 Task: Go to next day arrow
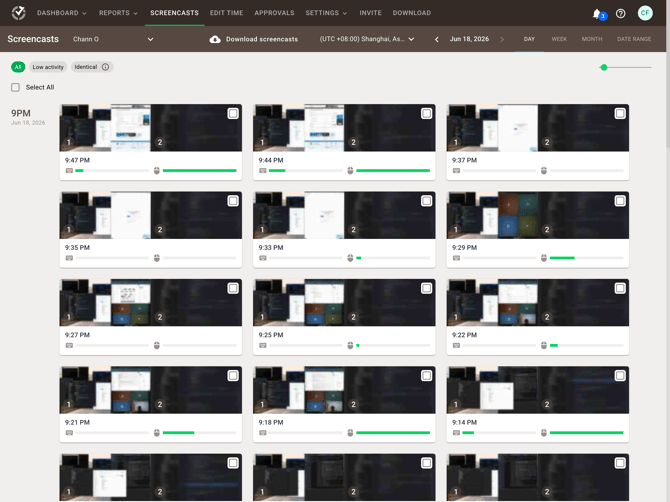pyautogui.click(x=502, y=39)
